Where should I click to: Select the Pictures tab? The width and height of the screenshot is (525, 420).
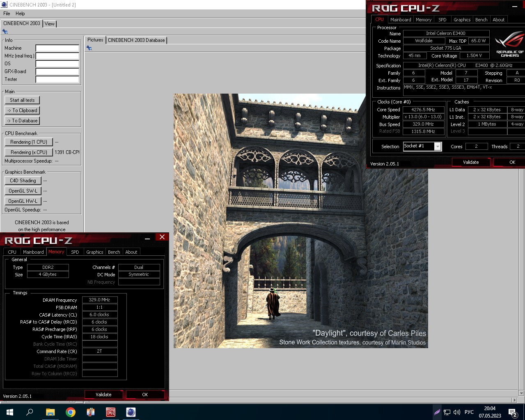(95, 40)
